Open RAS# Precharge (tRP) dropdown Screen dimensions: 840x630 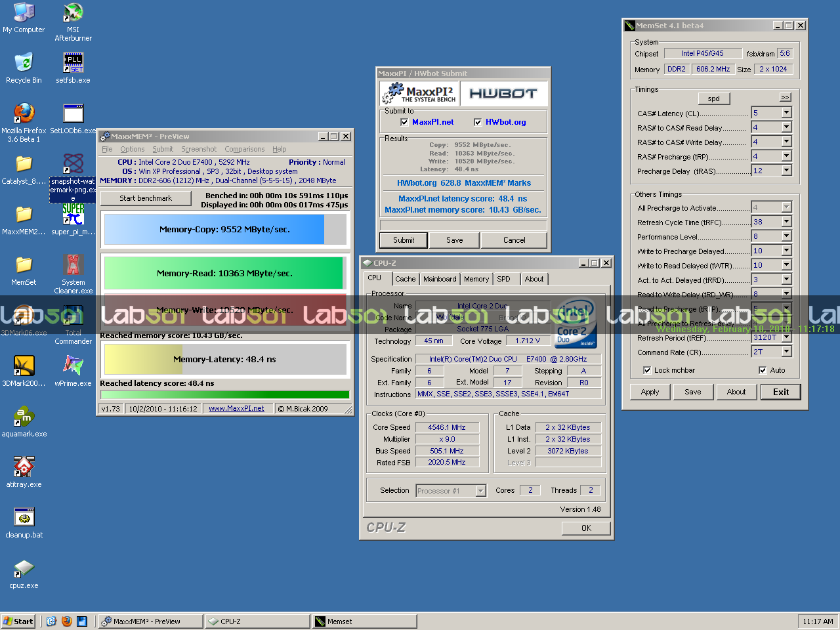(x=786, y=156)
